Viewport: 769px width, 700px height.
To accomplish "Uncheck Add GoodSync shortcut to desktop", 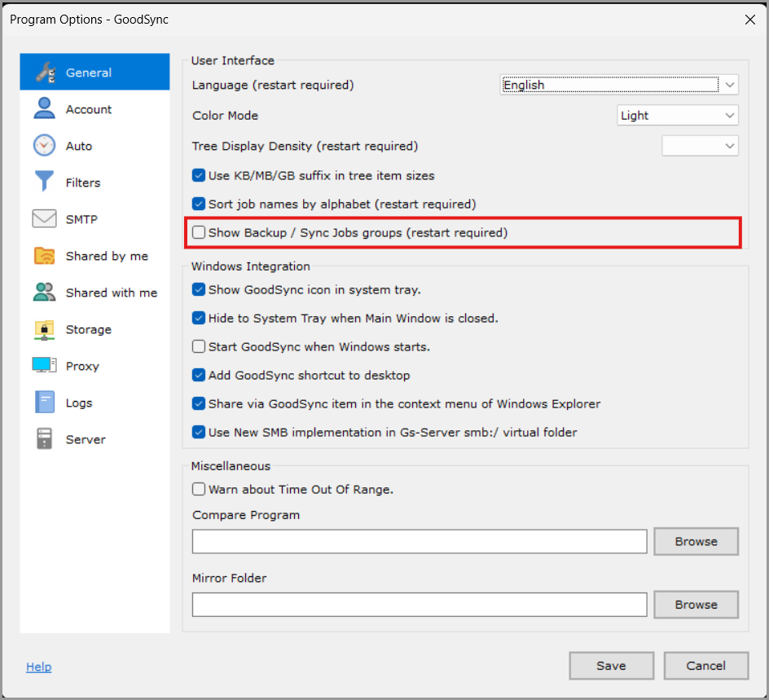I will point(199,376).
